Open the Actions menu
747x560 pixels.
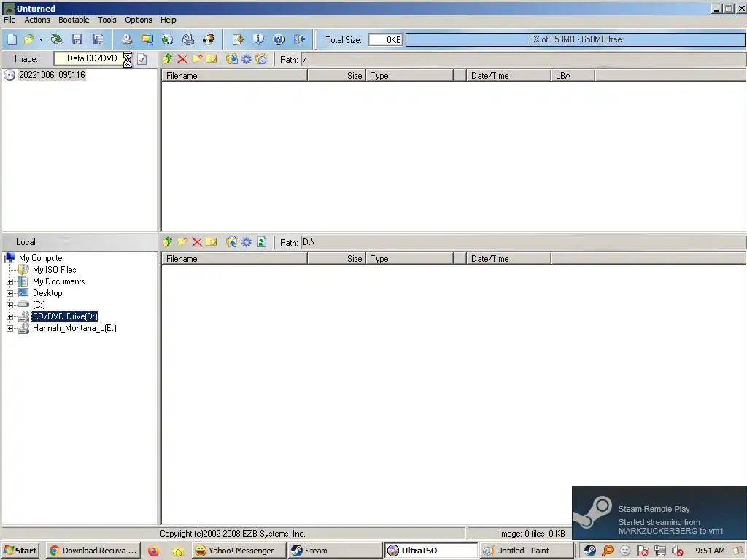[x=37, y=20]
